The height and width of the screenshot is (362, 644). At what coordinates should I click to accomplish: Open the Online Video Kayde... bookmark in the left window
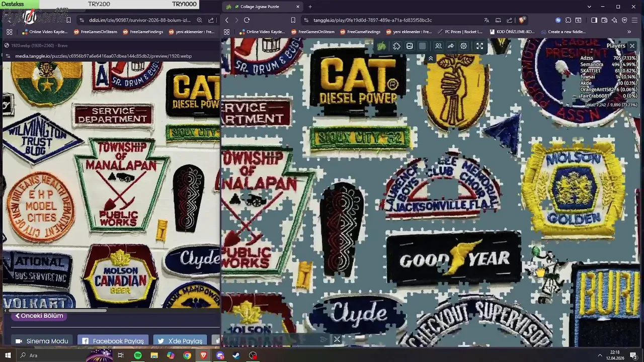[x=44, y=32]
